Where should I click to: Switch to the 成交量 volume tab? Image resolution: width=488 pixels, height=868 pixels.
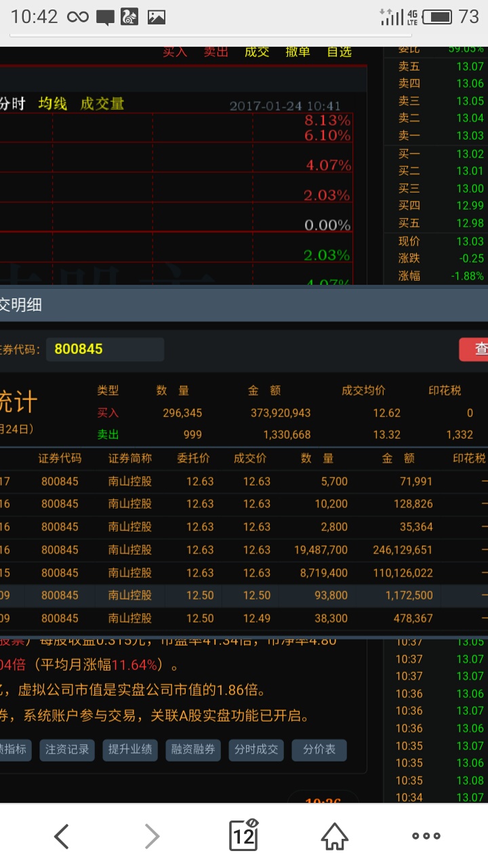point(102,103)
